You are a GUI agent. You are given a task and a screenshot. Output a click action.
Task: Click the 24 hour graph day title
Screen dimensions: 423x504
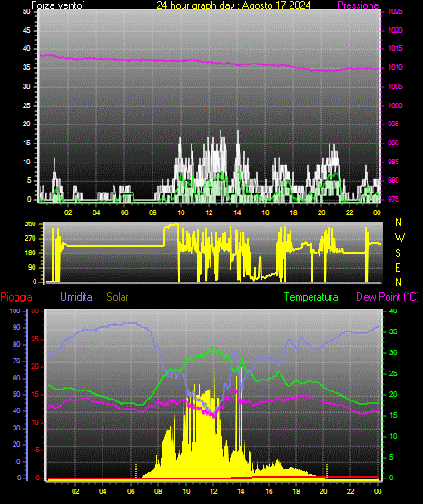tap(233, 5)
